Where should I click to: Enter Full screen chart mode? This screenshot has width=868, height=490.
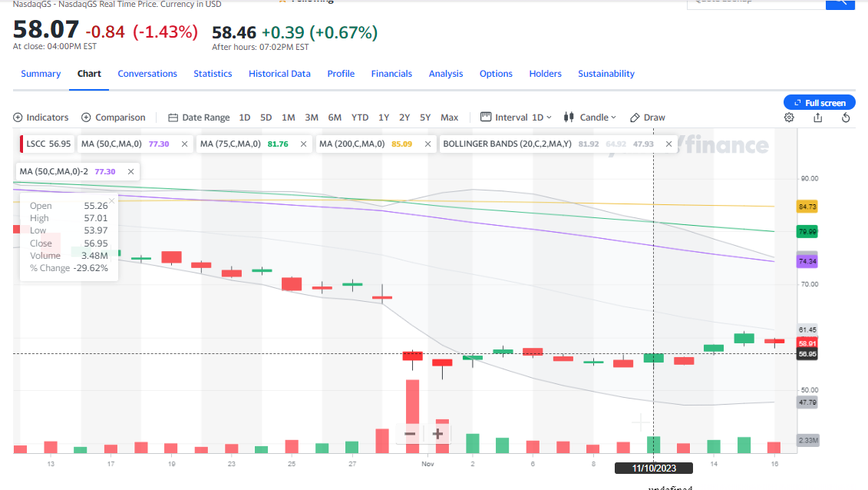[819, 103]
